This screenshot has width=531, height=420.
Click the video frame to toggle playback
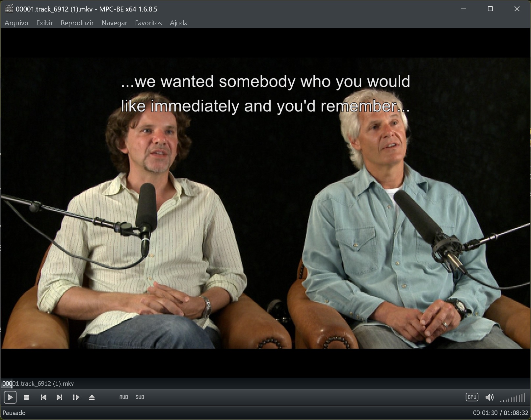265,203
